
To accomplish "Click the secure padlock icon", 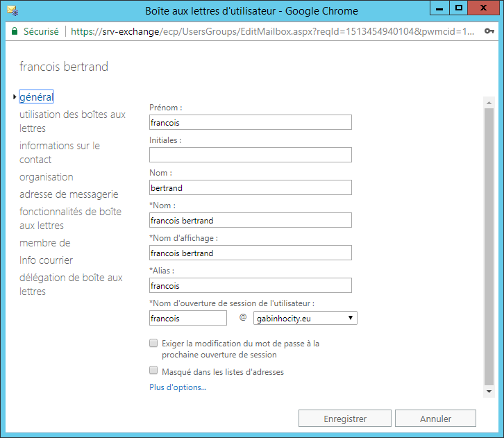I will point(15,31).
